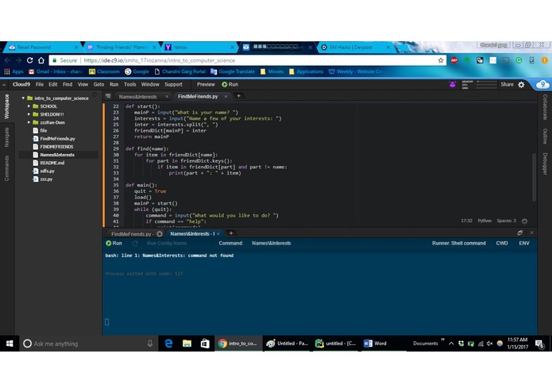Open the Window menu
The width and height of the screenshot is (552, 392).
pyautogui.click(x=150, y=84)
